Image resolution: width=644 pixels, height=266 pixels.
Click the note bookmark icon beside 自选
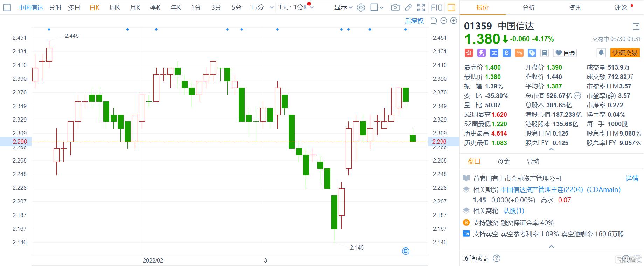[544, 53]
